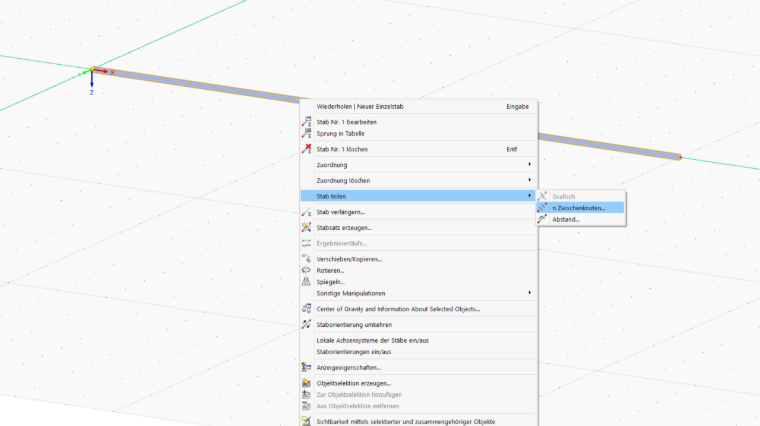Click the Abstand submenu icon
Screen dimensions: 760x426
(542, 219)
